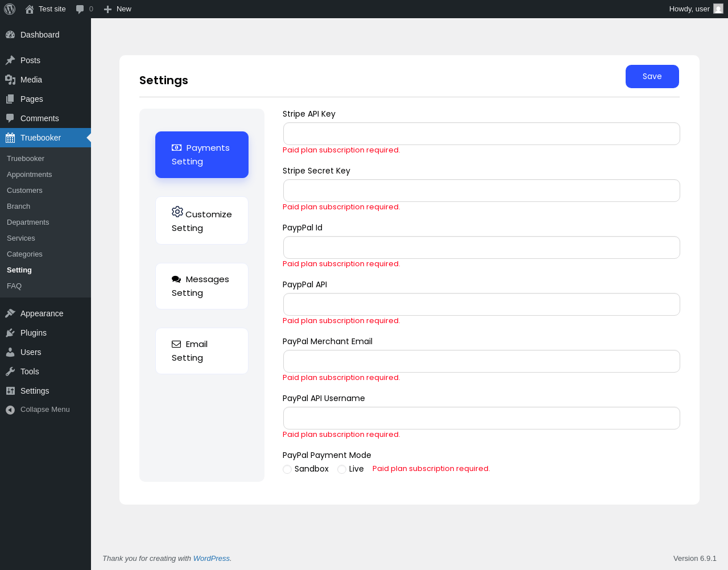Click the WordPress logo icon
The height and width of the screenshot is (570, 728).
point(10,9)
